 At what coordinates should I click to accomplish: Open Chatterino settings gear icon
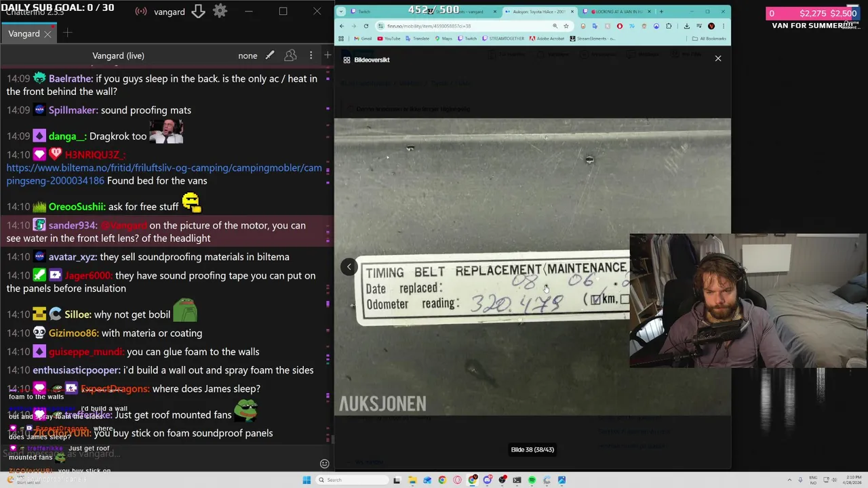220,12
